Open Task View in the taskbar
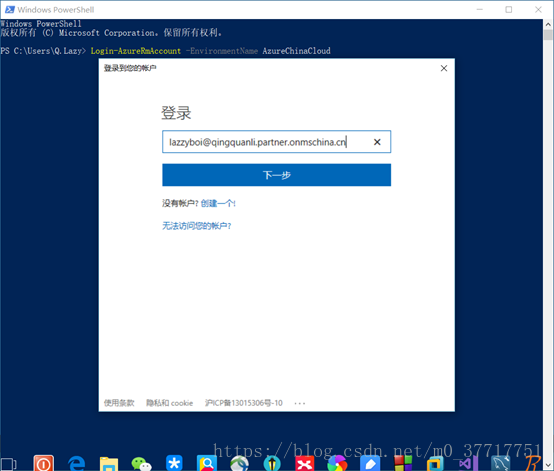 point(8,464)
